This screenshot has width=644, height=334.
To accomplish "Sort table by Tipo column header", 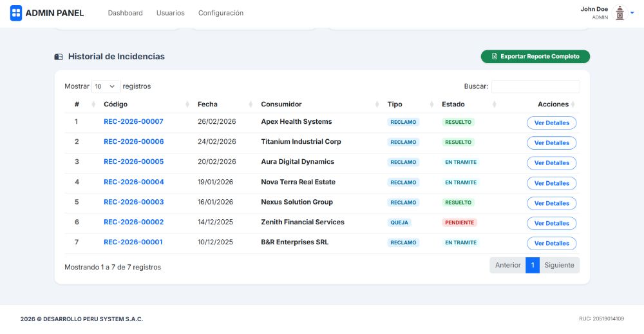I will click(409, 104).
